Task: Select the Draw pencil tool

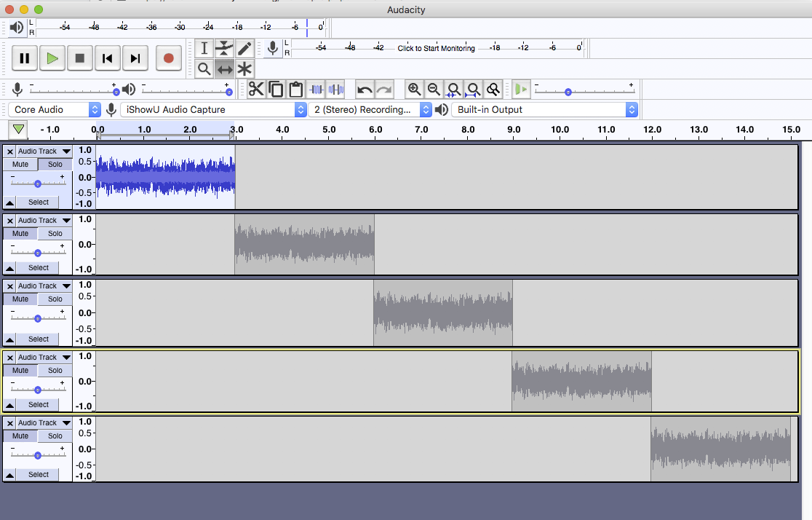Action: pyautogui.click(x=244, y=49)
